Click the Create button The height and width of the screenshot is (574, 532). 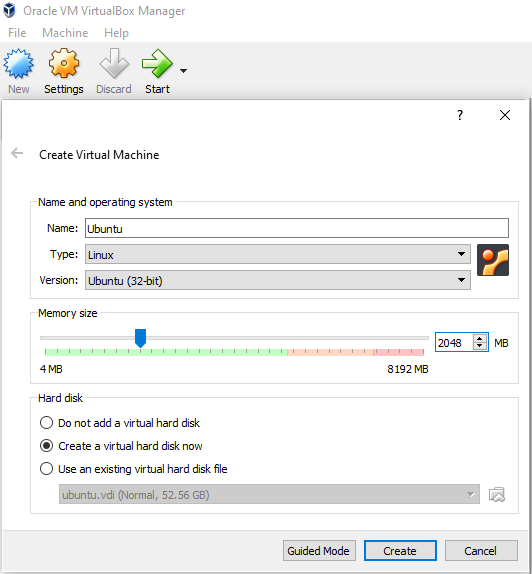(400, 551)
